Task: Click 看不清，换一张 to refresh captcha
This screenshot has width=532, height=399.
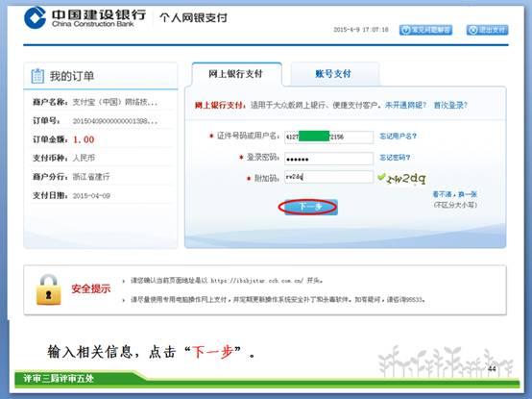Action: [454, 194]
